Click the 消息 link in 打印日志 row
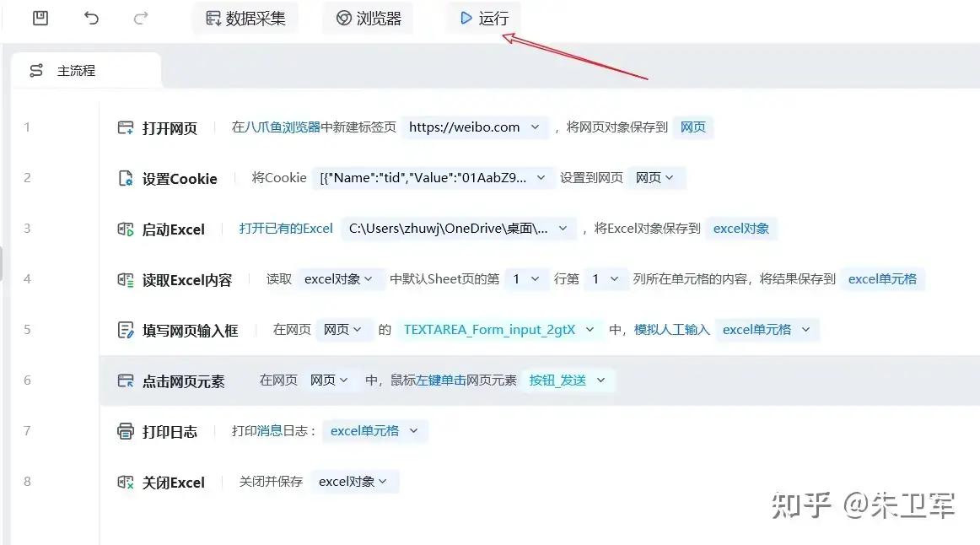The height and width of the screenshot is (545, 980). 269,431
